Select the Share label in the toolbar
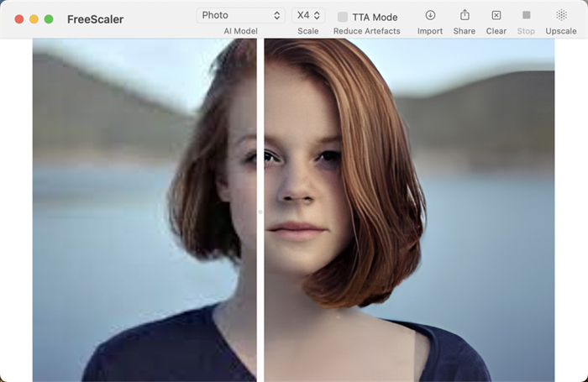 [x=464, y=31]
